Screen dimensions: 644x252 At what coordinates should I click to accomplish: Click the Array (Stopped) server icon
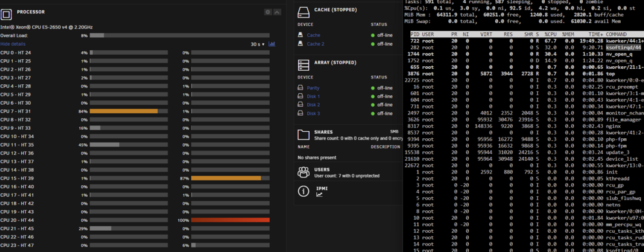pyautogui.click(x=303, y=66)
